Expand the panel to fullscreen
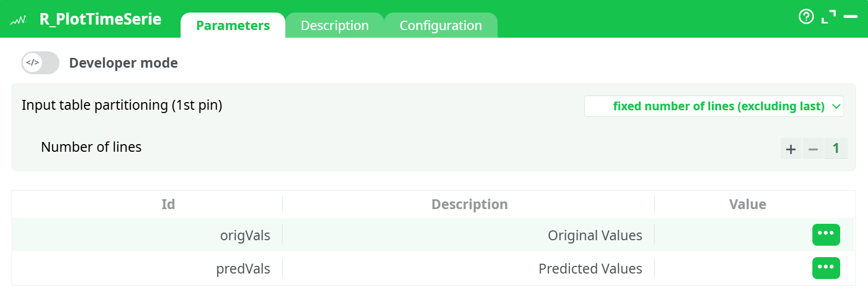This screenshot has height=297, width=868. tap(828, 17)
